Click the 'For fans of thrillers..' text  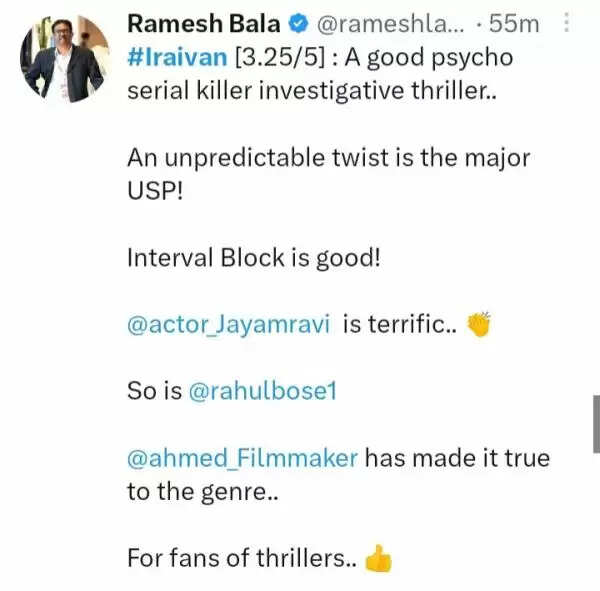pyautogui.click(x=240, y=558)
